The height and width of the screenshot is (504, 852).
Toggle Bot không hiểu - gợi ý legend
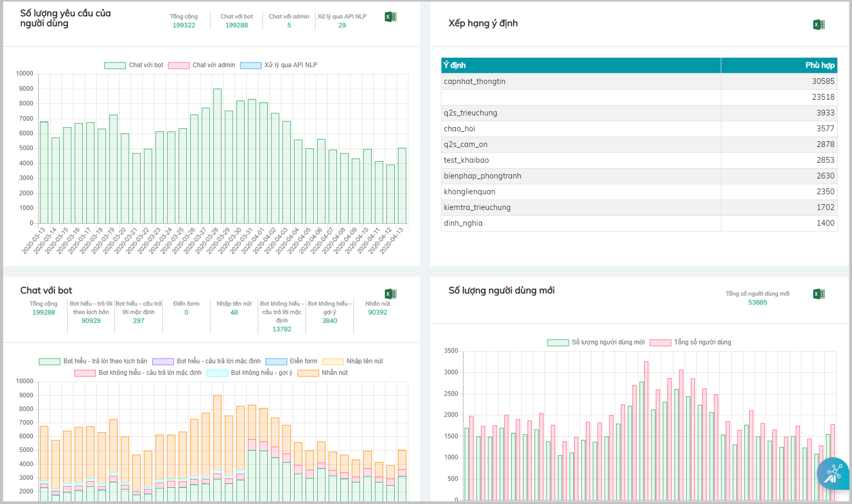(250, 373)
